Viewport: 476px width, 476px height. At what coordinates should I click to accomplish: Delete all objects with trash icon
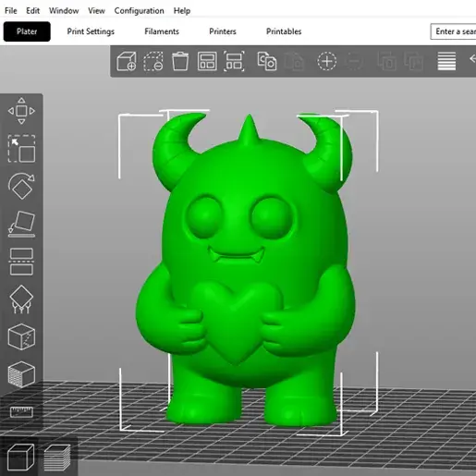(180, 61)
